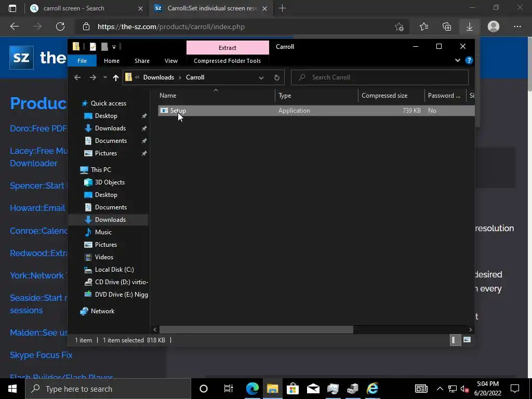532x399 pixels.
Task: Click the sz logo on the website
Action: [21, 57]
